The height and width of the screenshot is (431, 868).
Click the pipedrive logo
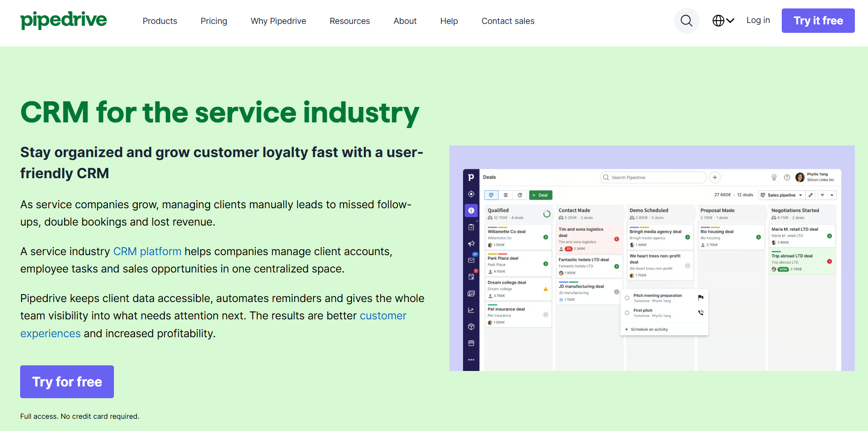[x=64, y=21]
